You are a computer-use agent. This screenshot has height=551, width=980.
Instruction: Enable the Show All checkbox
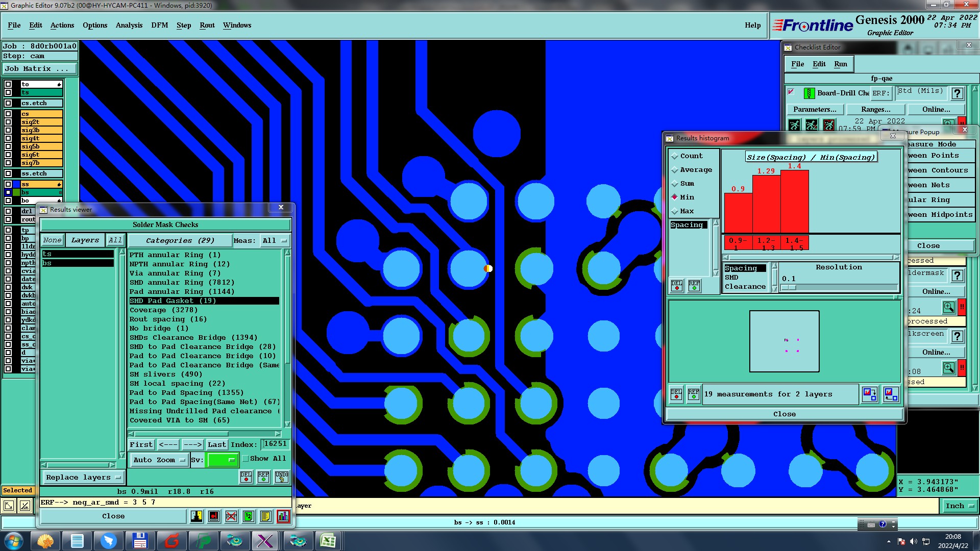coord(246,459)
